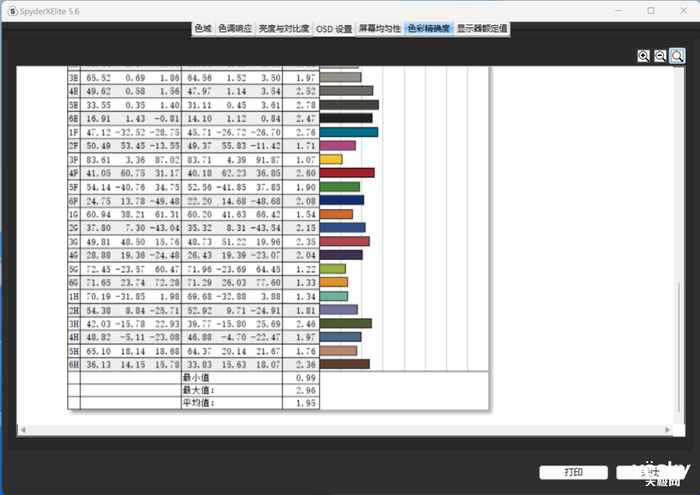Click the vertical scrollbar thumb
The height and width of the screenshot is (495, 700).
coord(679,347)
